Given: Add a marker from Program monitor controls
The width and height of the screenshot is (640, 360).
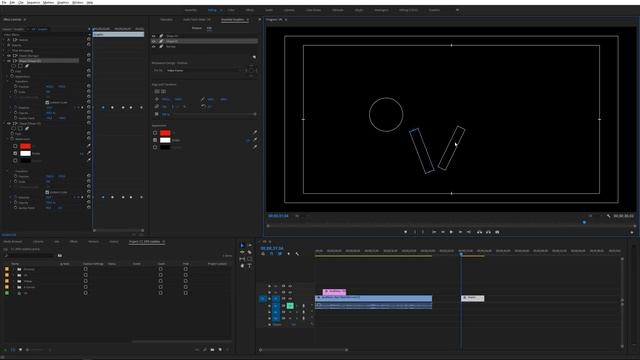Looking at the screenshot, I should [x=405, y=232].
